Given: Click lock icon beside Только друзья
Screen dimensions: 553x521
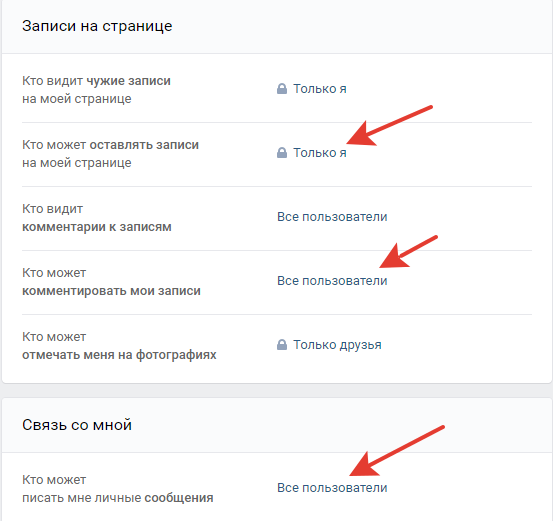Looking at the screenshot, I should pyautogui.click(x=282, y=345).
